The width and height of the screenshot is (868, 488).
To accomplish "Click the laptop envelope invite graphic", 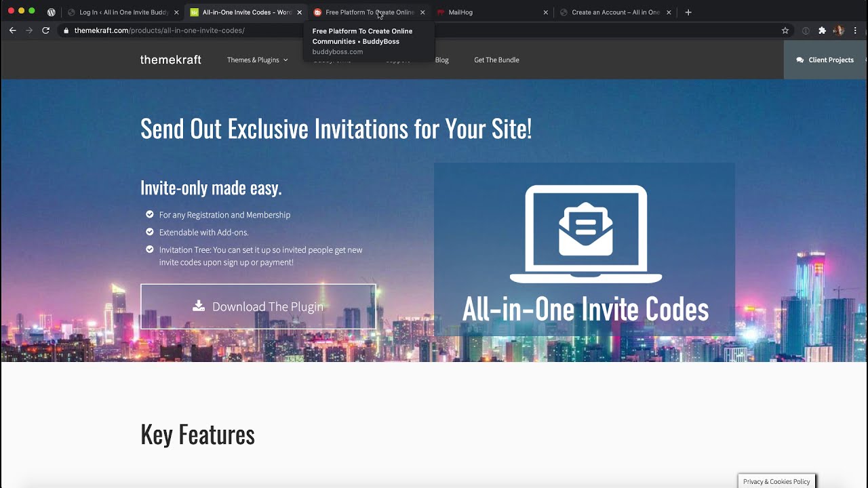I will tap(585, 234).
